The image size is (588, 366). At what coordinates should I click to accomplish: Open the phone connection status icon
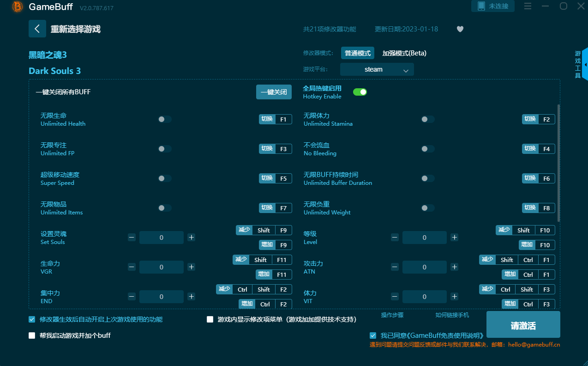pyautogui.click(x=481, y=6)
